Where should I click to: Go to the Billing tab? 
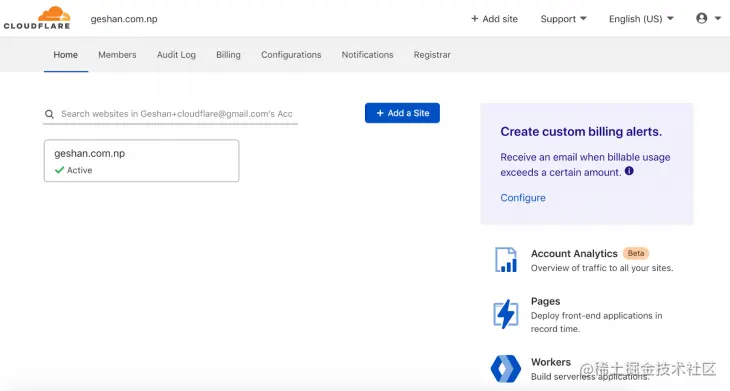228,55
